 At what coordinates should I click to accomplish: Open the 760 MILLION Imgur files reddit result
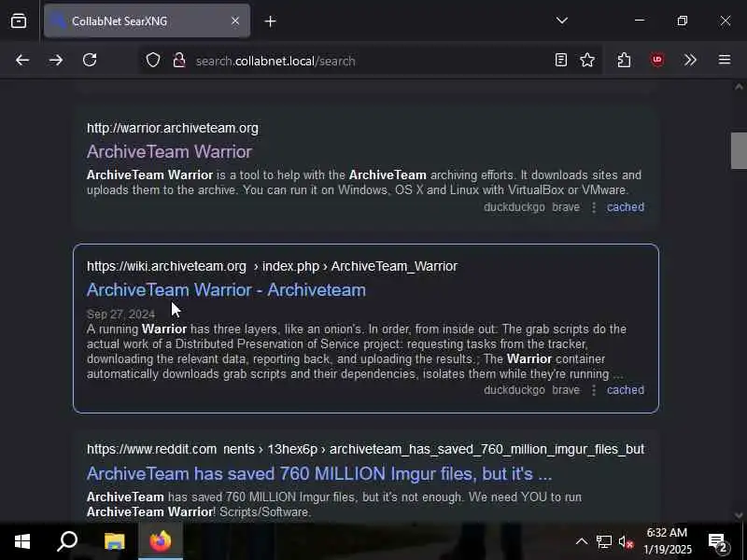(319, 474)
